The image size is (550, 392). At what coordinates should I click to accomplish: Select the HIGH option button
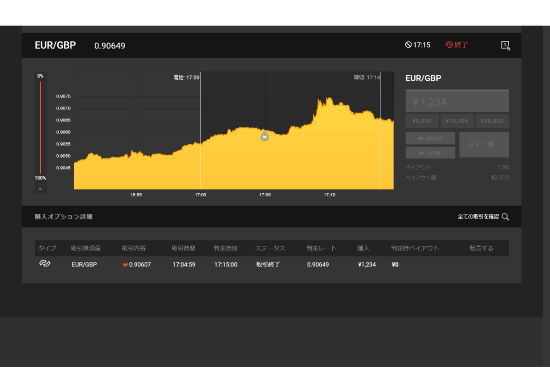pos(430,138)
